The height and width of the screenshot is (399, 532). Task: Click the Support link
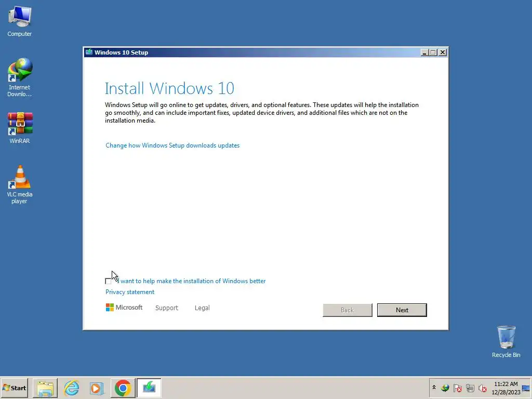click(x=167, y=308)
